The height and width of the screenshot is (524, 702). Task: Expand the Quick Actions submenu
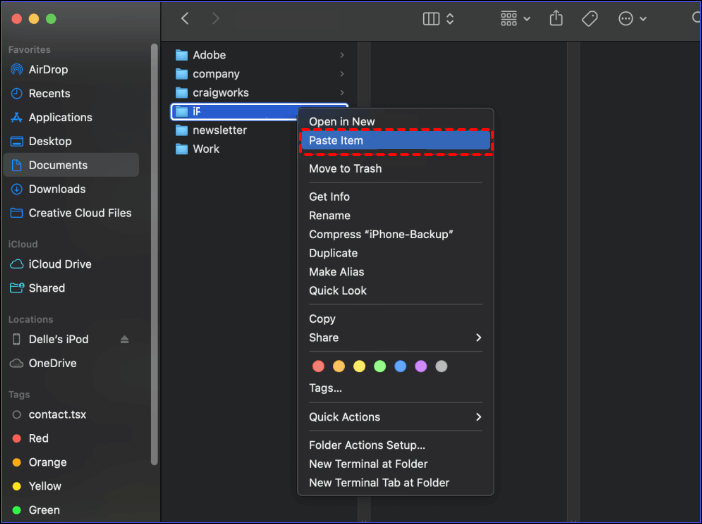tap(395, 417)
